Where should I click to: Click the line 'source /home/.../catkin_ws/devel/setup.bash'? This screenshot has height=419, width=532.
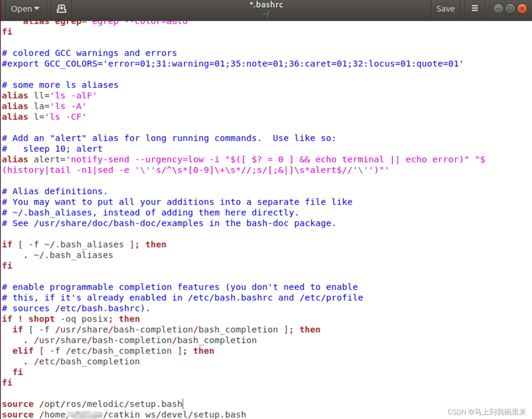click(x=124, y=414)
